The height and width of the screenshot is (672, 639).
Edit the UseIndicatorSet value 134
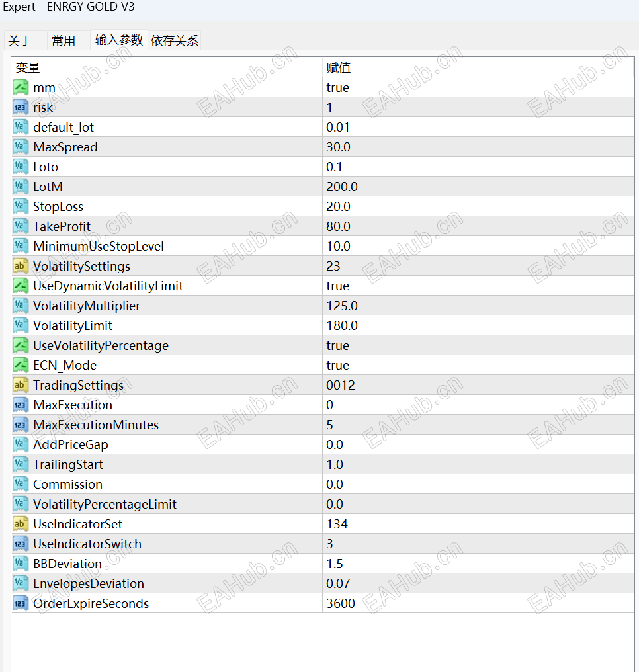point(337,524)
